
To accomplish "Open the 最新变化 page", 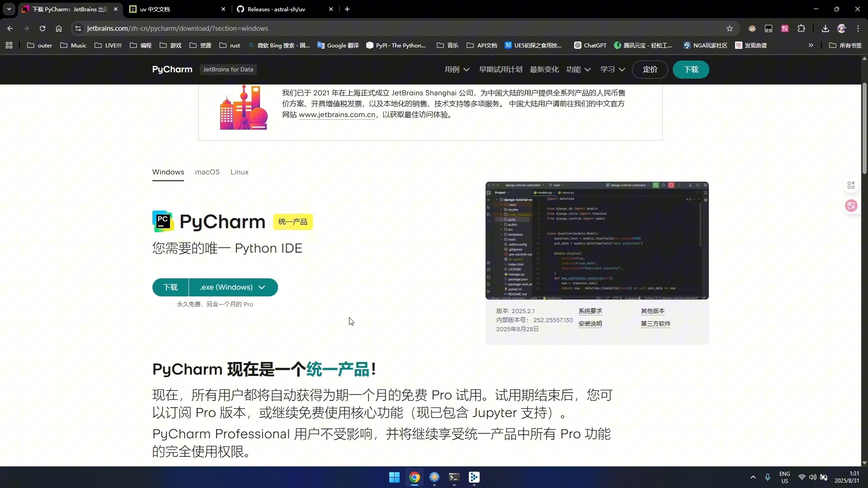I will [x=544, y=69].
